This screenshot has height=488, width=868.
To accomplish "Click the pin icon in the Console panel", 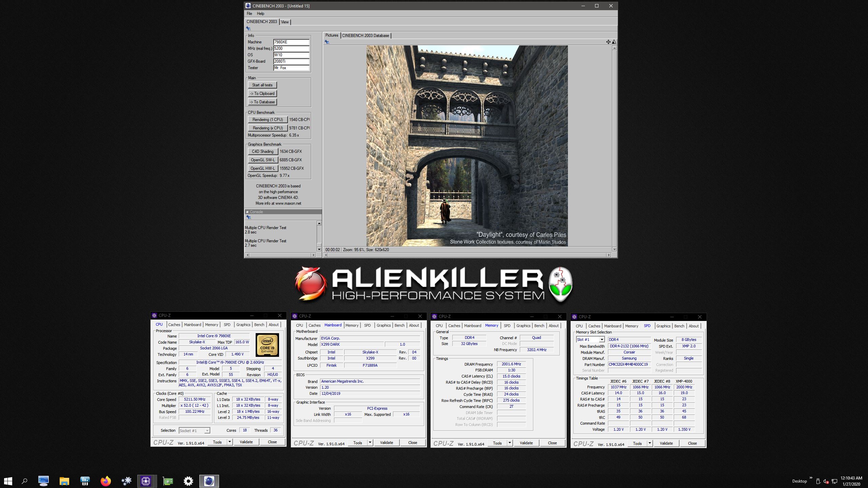I will pos(248,217).
